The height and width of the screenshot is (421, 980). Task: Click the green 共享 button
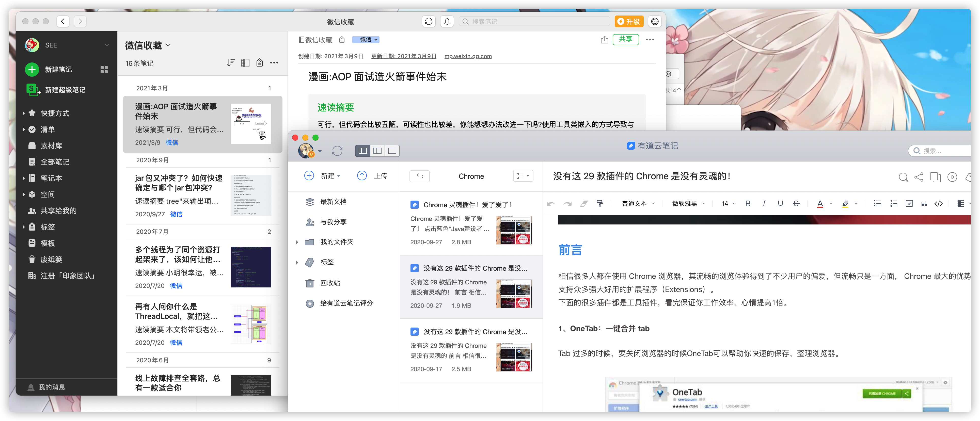[x=625, y=39]
